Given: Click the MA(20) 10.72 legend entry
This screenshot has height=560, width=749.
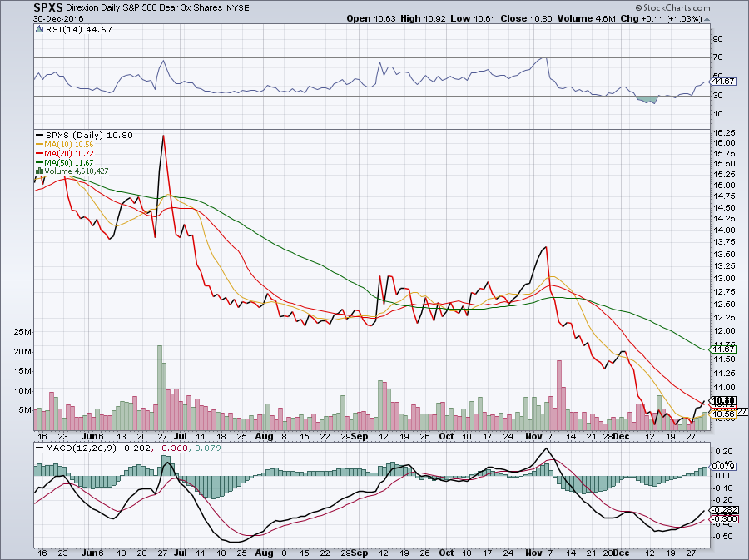Looking at the screenshot, I should [x=70, y=153].
